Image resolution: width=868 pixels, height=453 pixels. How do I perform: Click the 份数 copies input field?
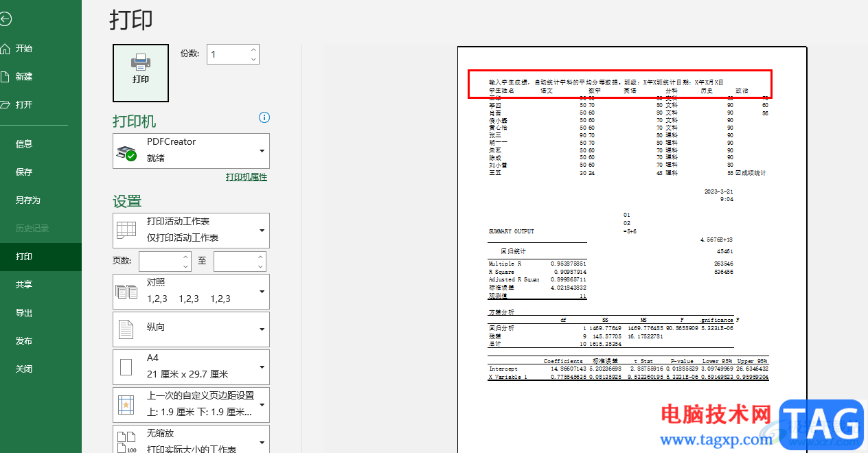(228, 54)
